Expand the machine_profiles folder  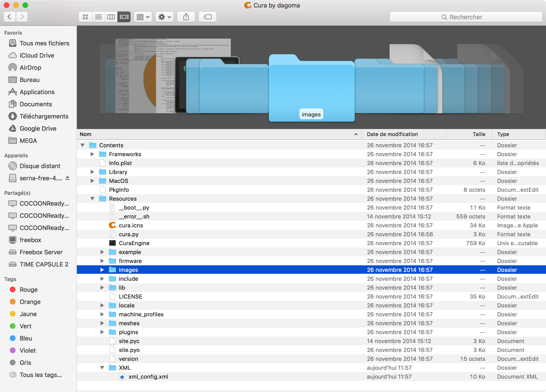click(102, 314)
